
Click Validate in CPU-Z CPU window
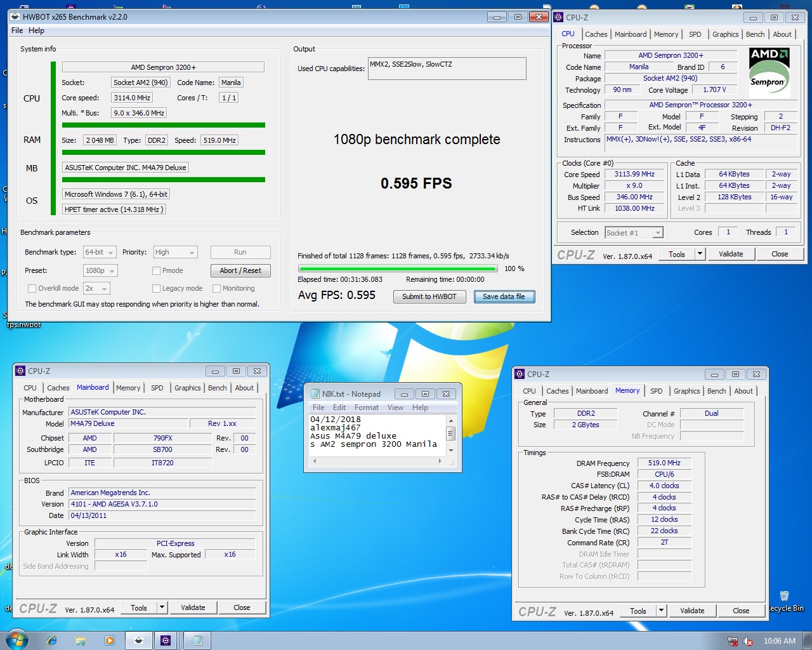click(731, 254)
